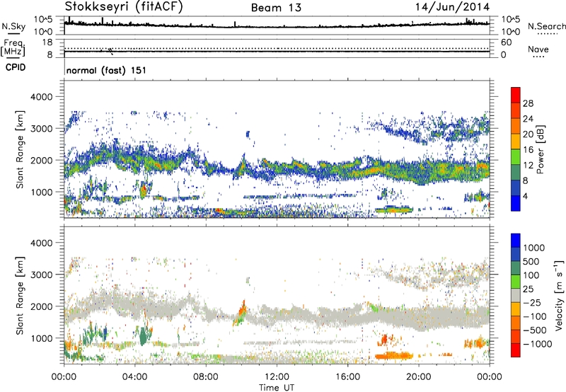Click the '18' frequency axis value
The height and width of the screenshot is (392, 566).
coord(47,42)
